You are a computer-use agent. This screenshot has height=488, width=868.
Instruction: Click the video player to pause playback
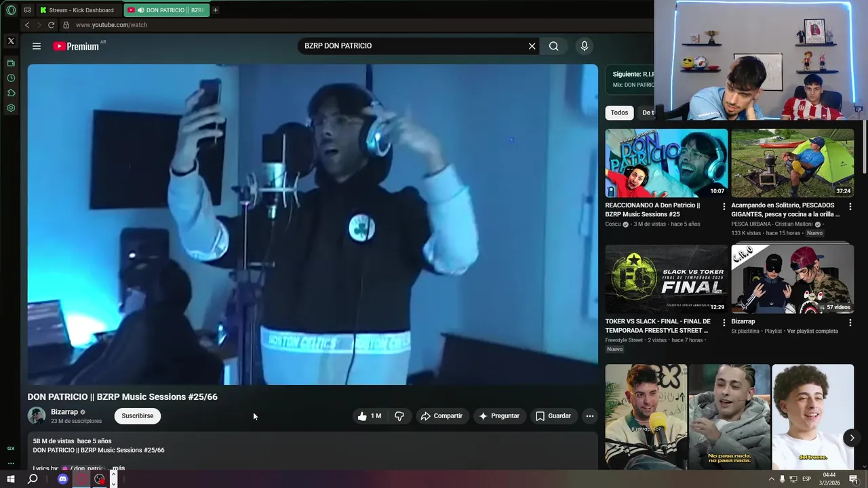pyautogui.click(x=313, y=224)
